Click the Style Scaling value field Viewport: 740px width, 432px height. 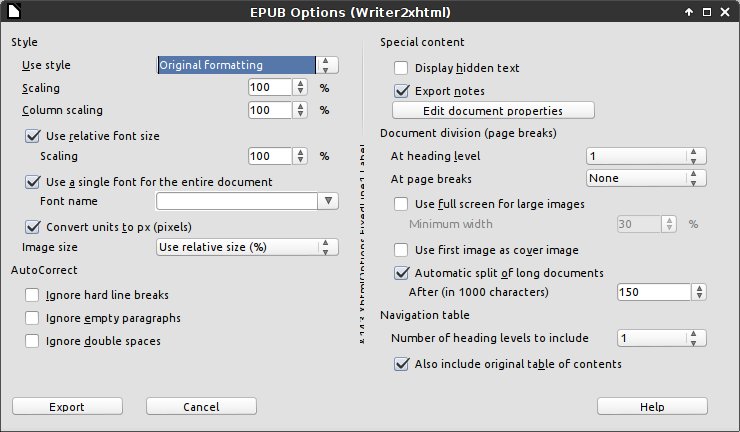pyautogui.click(x=270, y=87)
